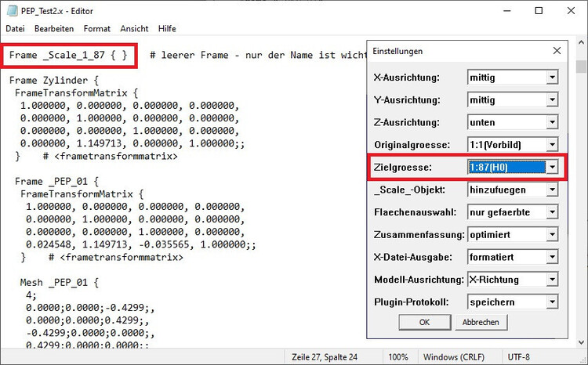
Task: Click the 'Mesh _PEP_01 {' line
Action: (x=60, y=282)
